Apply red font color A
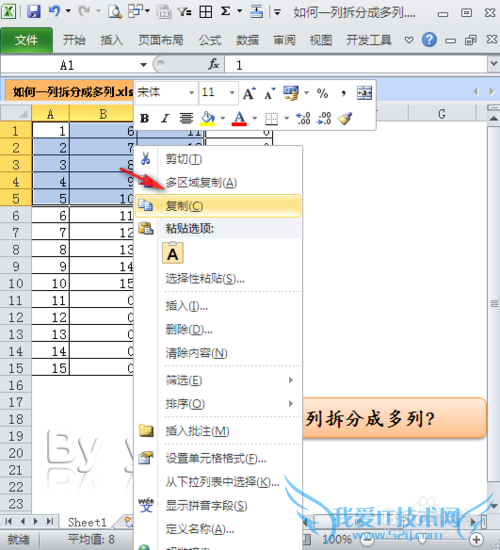Viewport: 500px width, 550px height. (239, 119)
